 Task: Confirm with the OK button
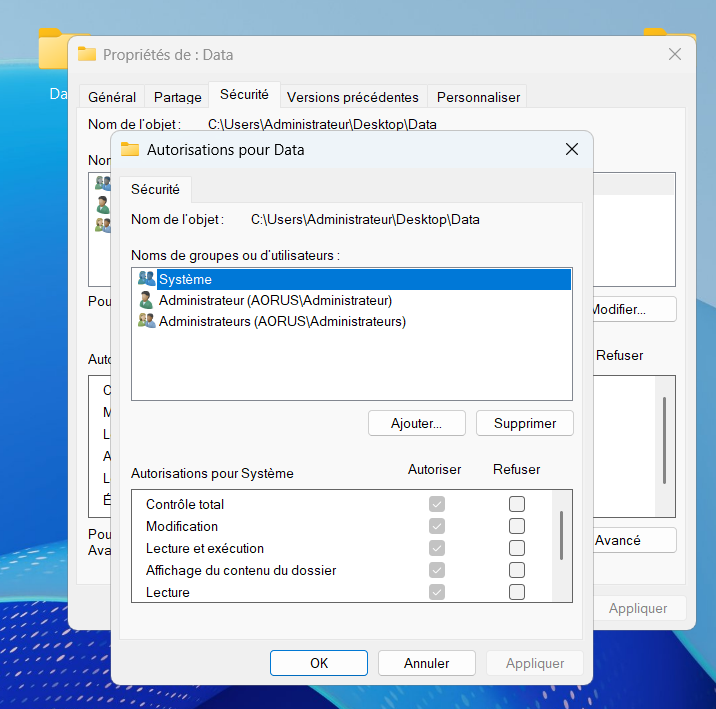(318, 663)
